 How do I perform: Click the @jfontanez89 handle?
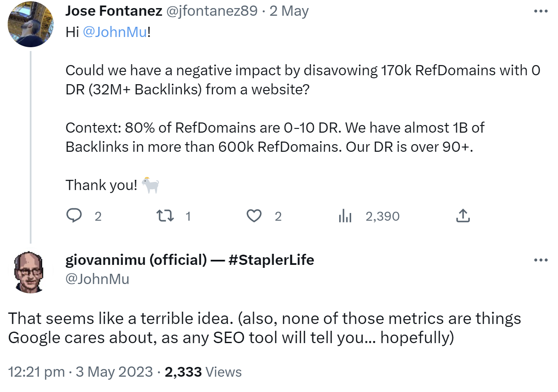pyautogui.click(x=212, y=11)
